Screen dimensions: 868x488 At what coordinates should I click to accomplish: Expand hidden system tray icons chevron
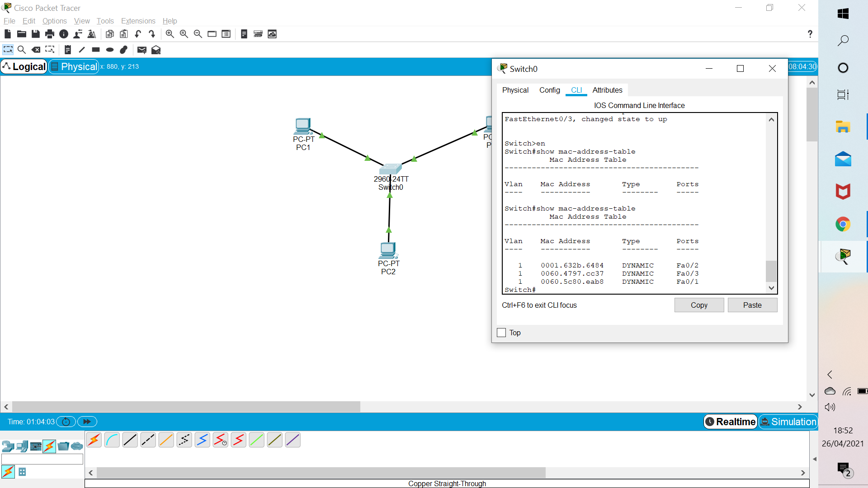pos(830,375)
